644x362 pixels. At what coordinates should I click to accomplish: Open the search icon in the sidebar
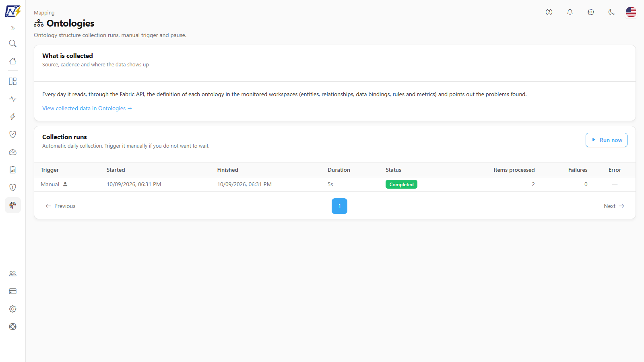[13, 43]
